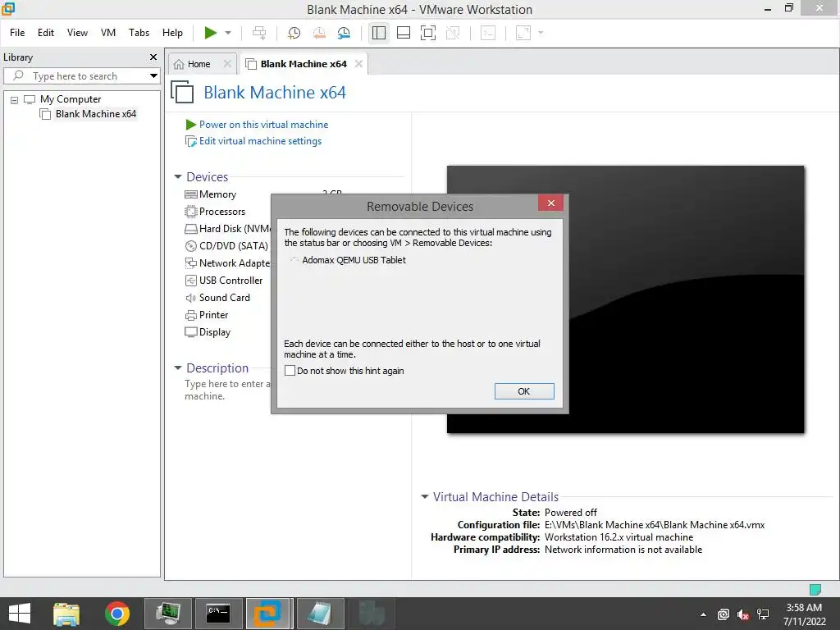Open the stretch guest dropdown arrow

pos(541,33)
